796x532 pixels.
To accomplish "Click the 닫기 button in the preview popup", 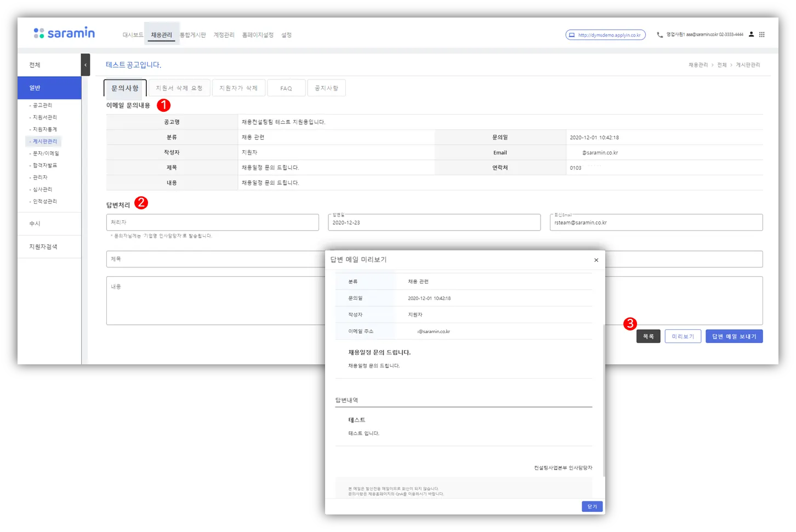I will [x=592, y=507].
